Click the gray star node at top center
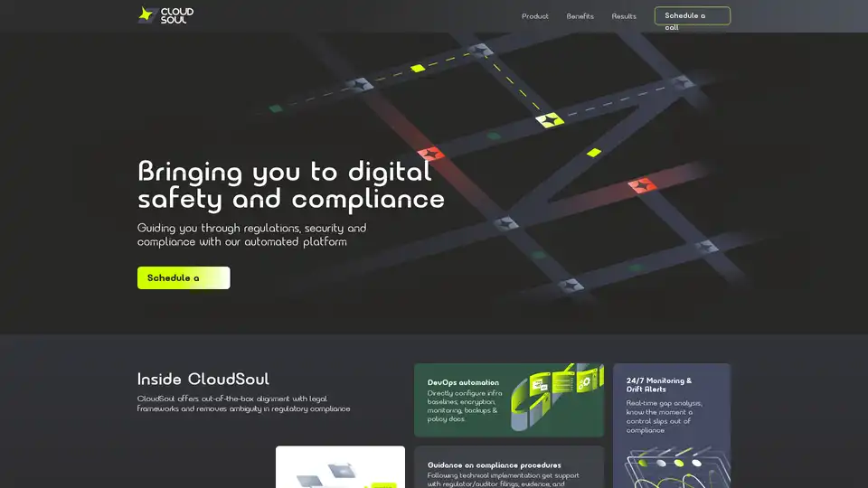Viewport: 868px width, 488px height. [481, 50]
